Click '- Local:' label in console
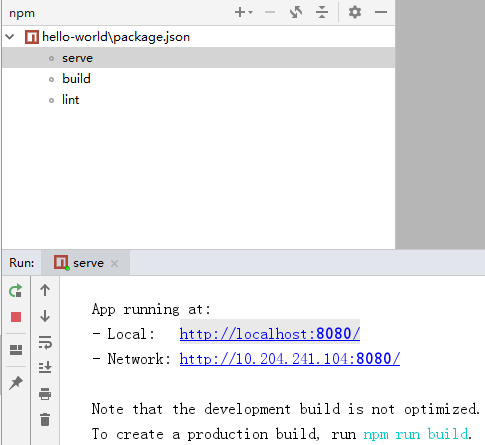The height and width of the screenshot is (445, 485). [124, 334]
